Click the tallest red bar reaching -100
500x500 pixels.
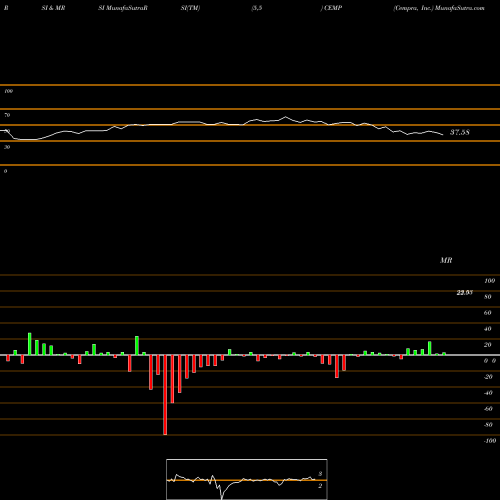[x=165, y=395]
